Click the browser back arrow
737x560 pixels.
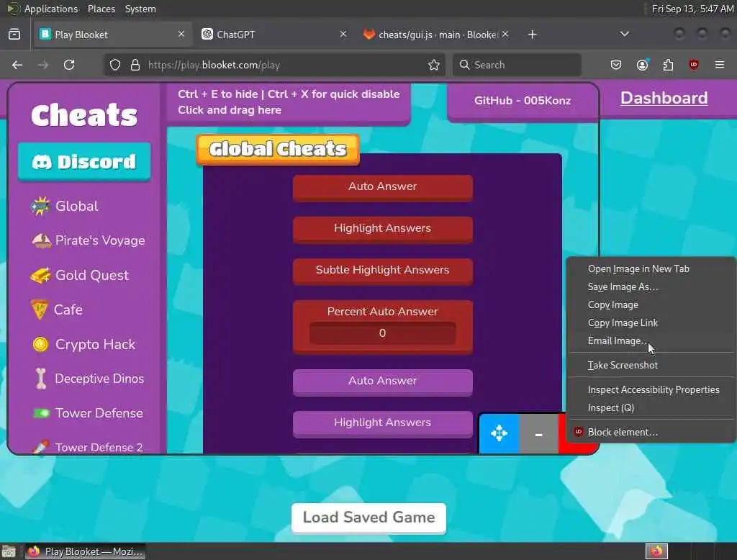tap(17, 65)
